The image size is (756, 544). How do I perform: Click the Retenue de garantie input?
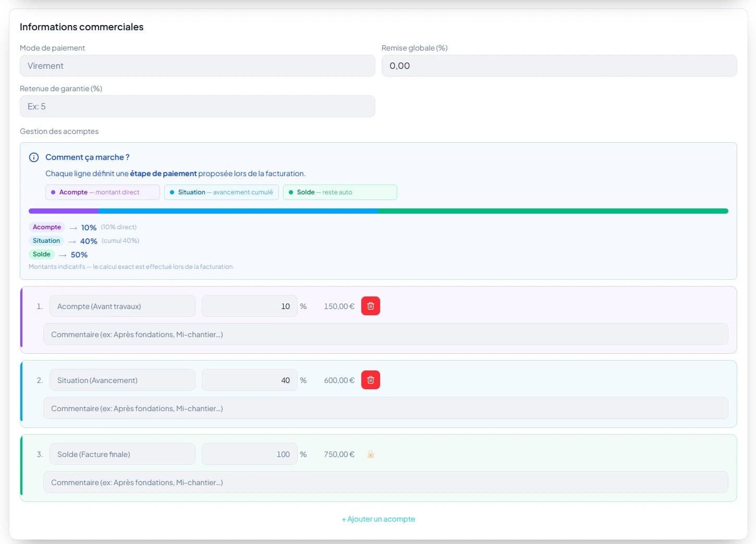197,106
